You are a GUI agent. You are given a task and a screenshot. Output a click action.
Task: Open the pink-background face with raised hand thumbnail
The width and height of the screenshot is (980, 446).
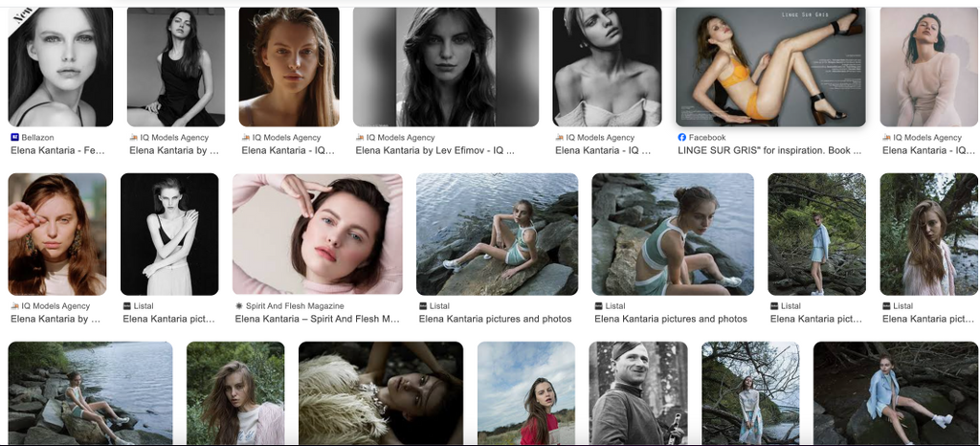[318, 234]
